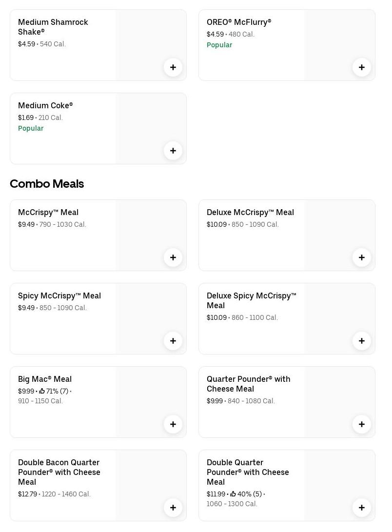The image size is (392, 532).
Task: Add Medium Coke using plus button
Action: click(173, 151)
